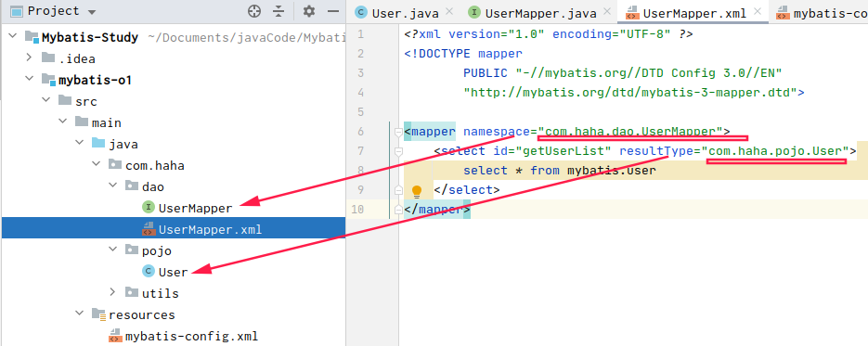The image size is (868, 346).
Task: Click the fold end marker at line 10
Action: 397,210
